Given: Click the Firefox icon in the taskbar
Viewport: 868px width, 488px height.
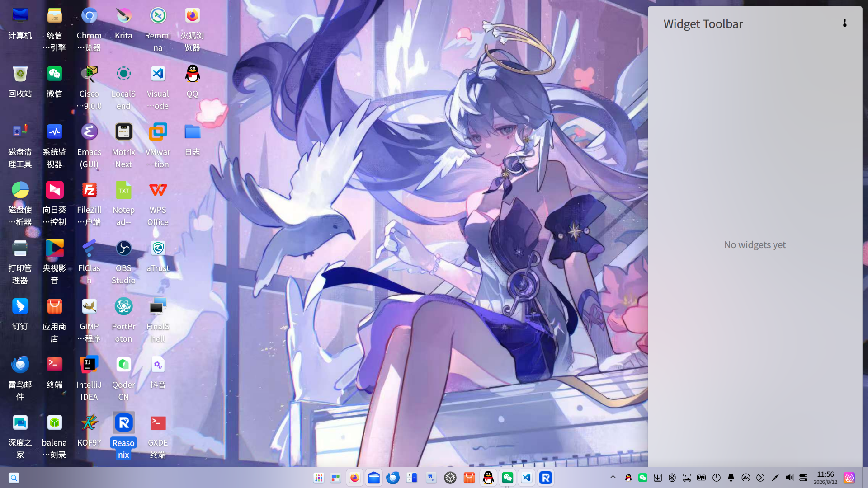Looking at the screenshot, I should (354, 478).
